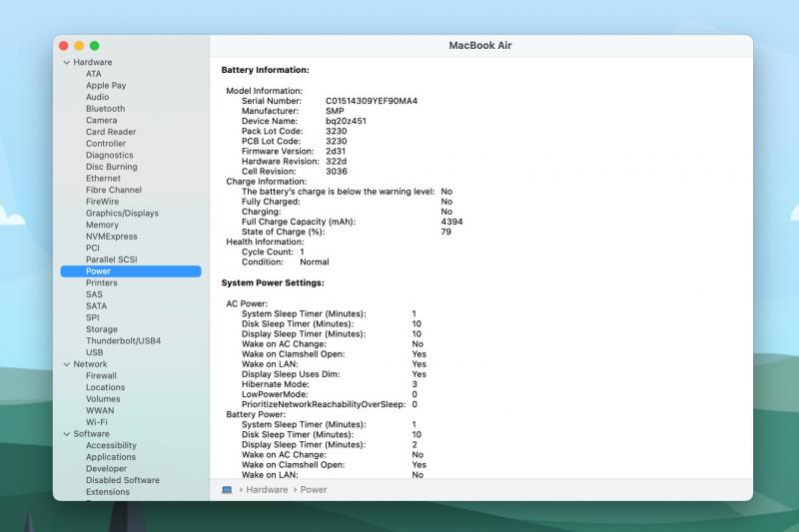Screen dimensions: 799x532
Task: Select USB in the sidebar
Action: pos(94,352)
